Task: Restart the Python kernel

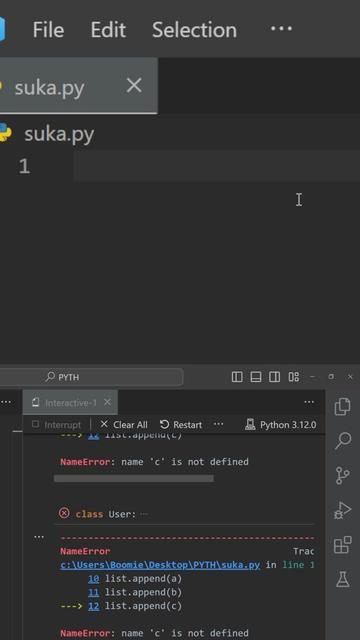Action: pyautogui.click(x=181, y=424)
